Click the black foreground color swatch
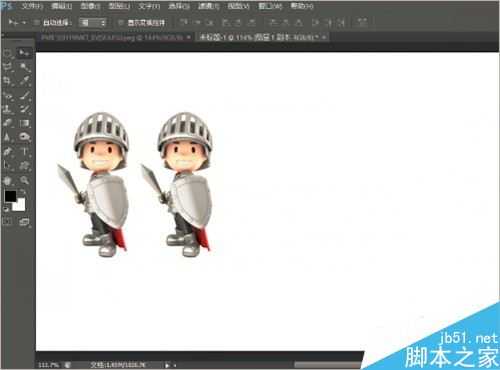Screen dimensions: 500x370 [10, 196]
